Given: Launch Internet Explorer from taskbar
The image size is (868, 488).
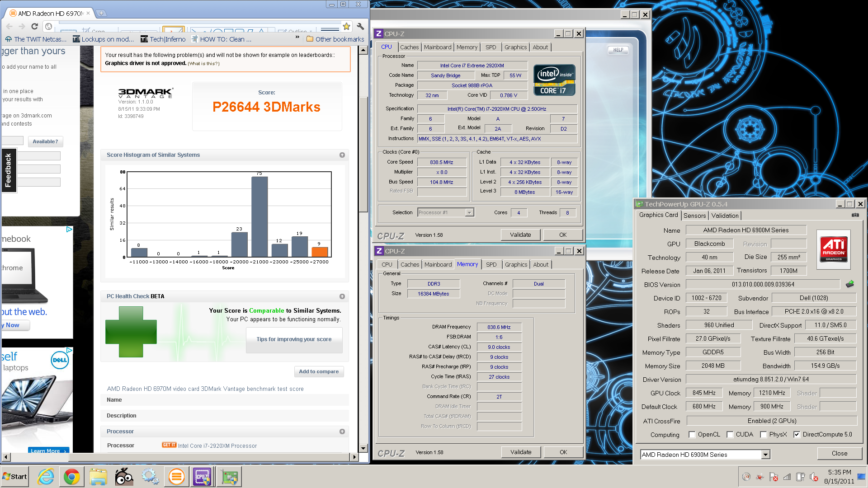Looking at the screenshot, I should point(46,477).
